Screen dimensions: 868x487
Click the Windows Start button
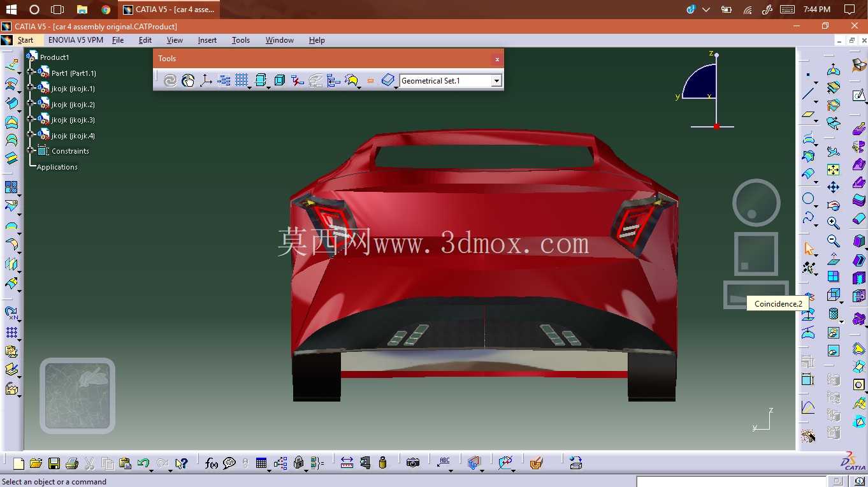(11, 10)
